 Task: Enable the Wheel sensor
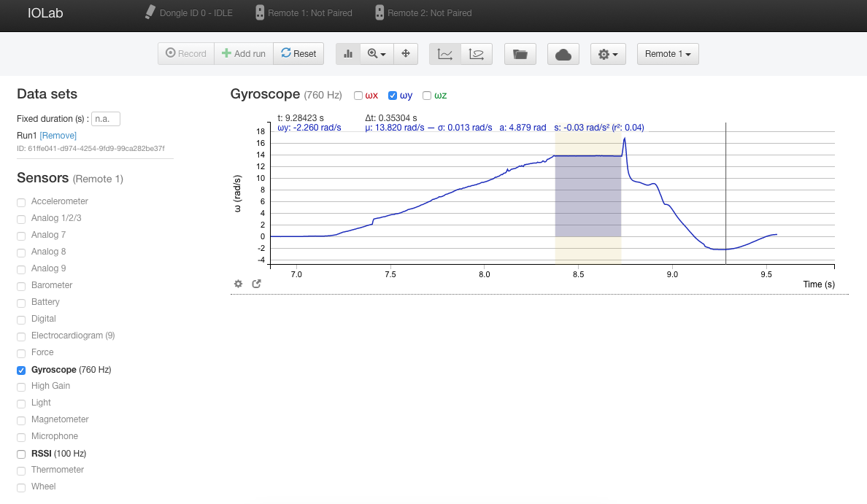pyautogui.click(x=21, y=487)
